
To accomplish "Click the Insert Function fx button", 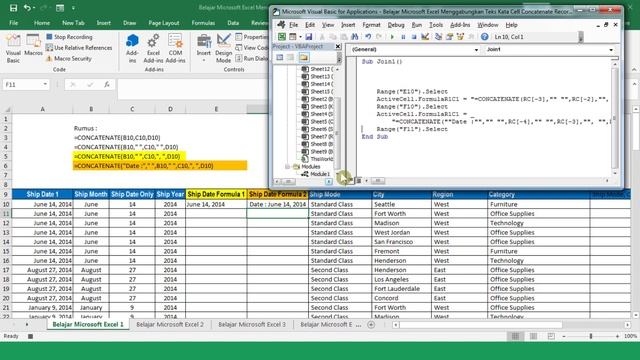I will point(107,84).
